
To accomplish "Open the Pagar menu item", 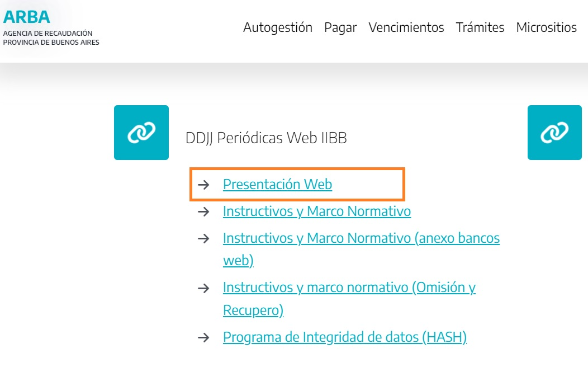I will pyautogui.click(x=340, y=27).
